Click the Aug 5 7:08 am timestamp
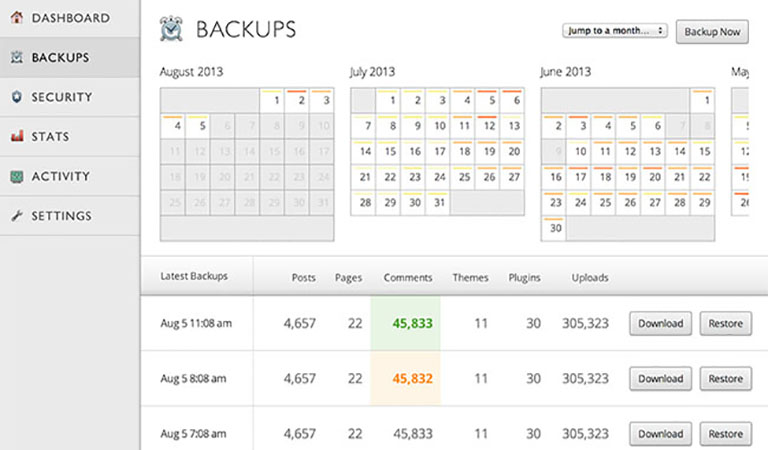Viewport: 768px width, 450px height. (x=193, y=434)
